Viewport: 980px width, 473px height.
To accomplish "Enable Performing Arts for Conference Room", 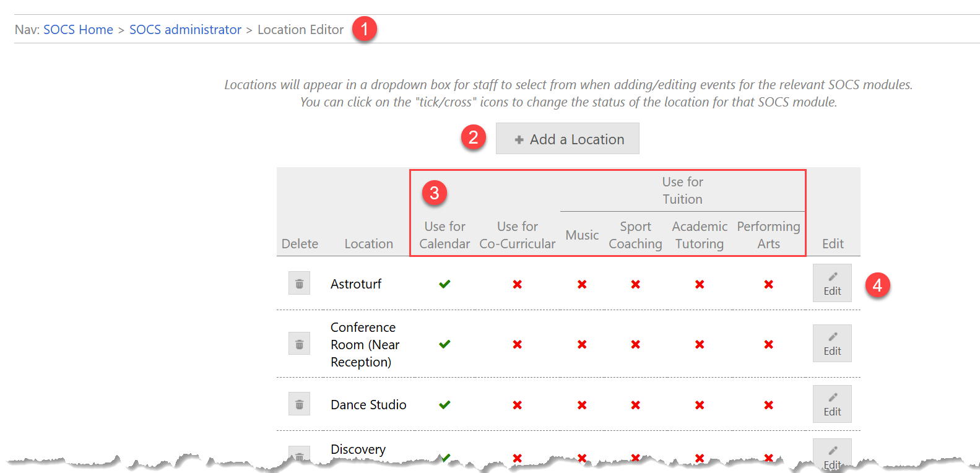I will click(768, 344).
